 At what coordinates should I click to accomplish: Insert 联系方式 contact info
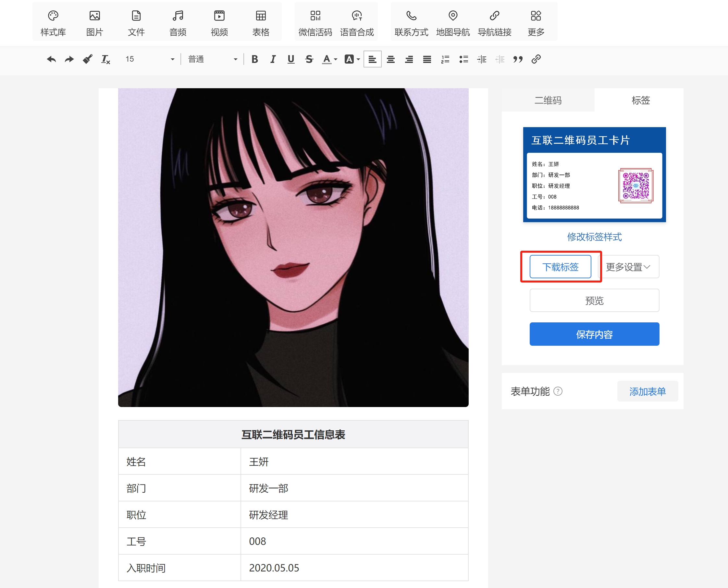pyautogui.click(x=412, y=23)
